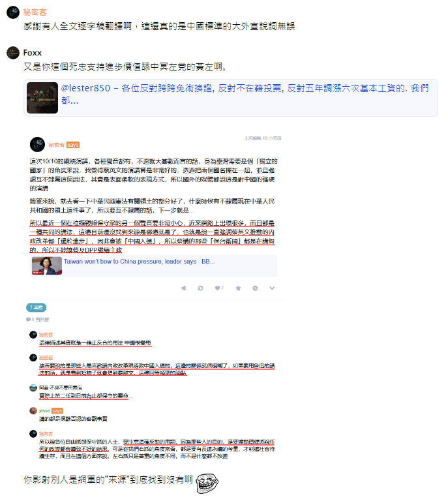
Task: Click the megaphone promote icon
Action: point(184,288)
